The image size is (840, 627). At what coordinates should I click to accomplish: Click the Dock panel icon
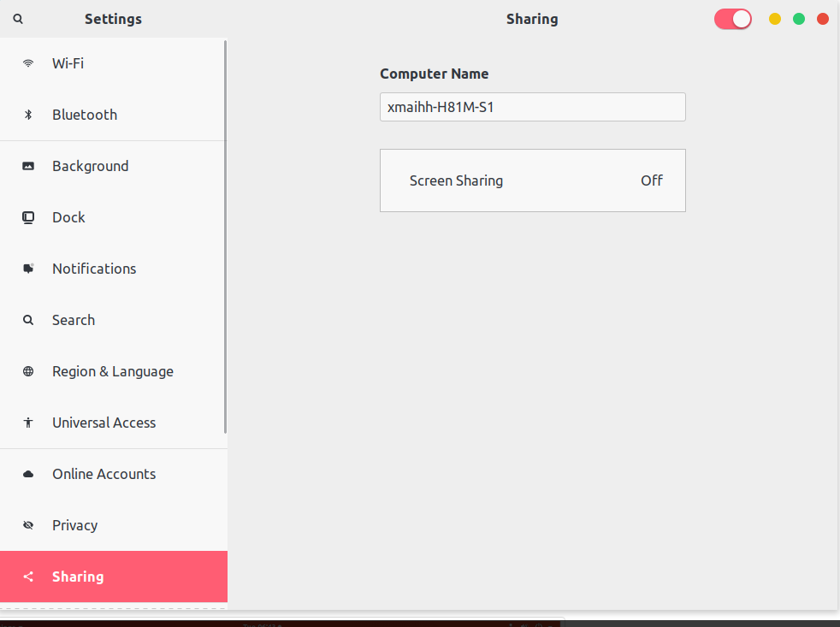pos(28,217)
